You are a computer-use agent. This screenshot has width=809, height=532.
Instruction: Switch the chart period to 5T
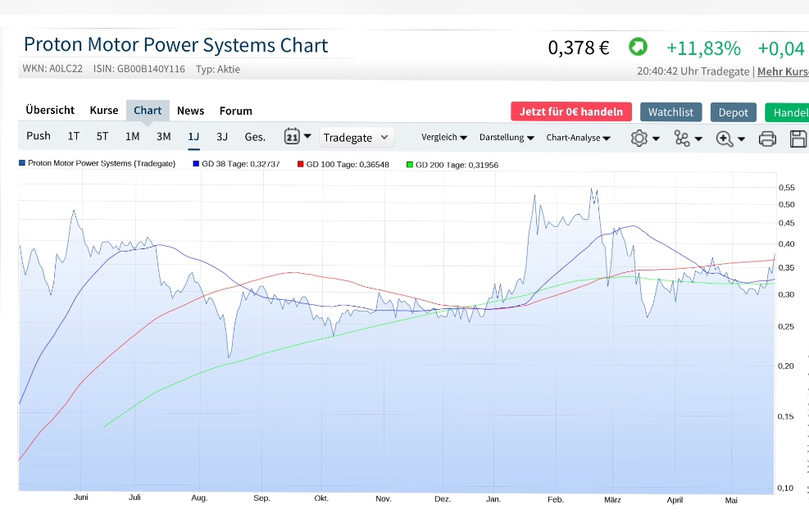(x=102, y=136)
